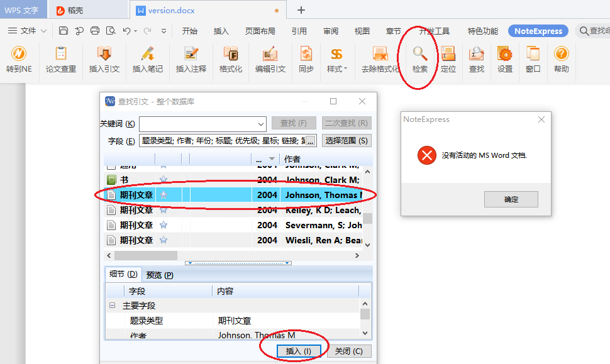The image size is (610, 364).
Task: Switch to the 开始 ribbon tab
Action: [x=190, y=31]
